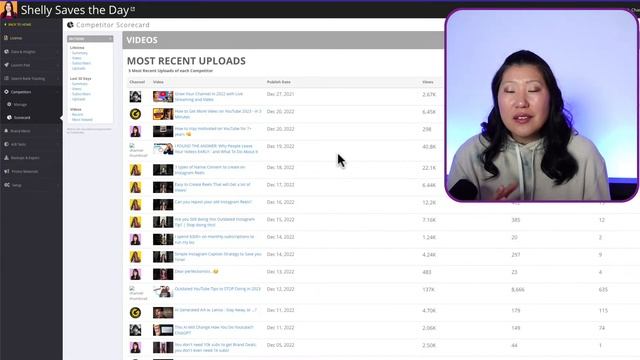Click channel avatar in Dec 18, 2022 row
Viewport: 640px width, 360px height.
135,170
